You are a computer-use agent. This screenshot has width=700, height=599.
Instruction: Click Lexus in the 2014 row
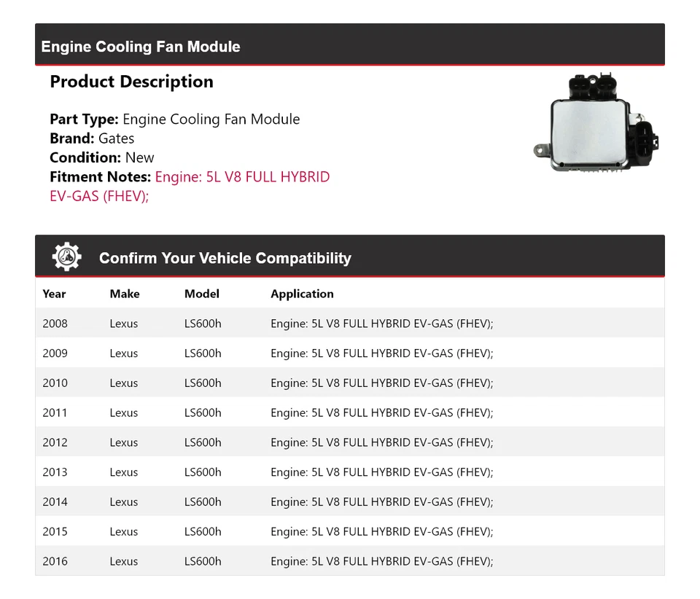pyautogui.click(x=124, y=502)
